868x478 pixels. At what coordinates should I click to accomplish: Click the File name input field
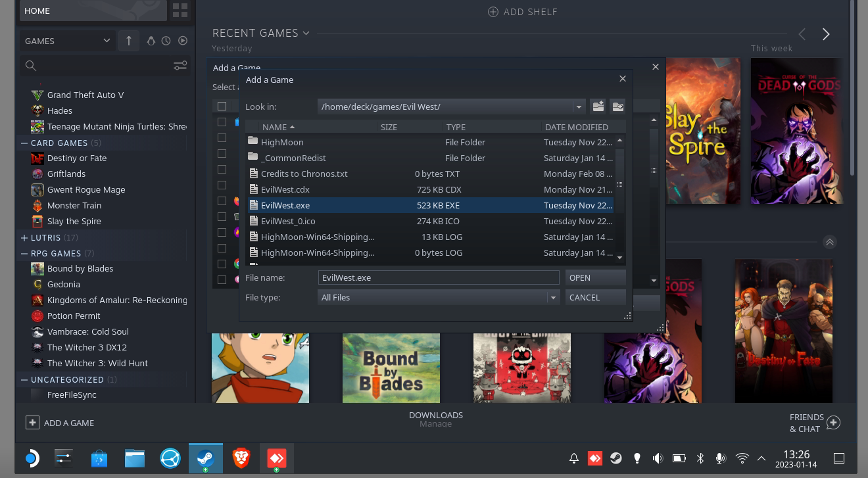(439, 277)
